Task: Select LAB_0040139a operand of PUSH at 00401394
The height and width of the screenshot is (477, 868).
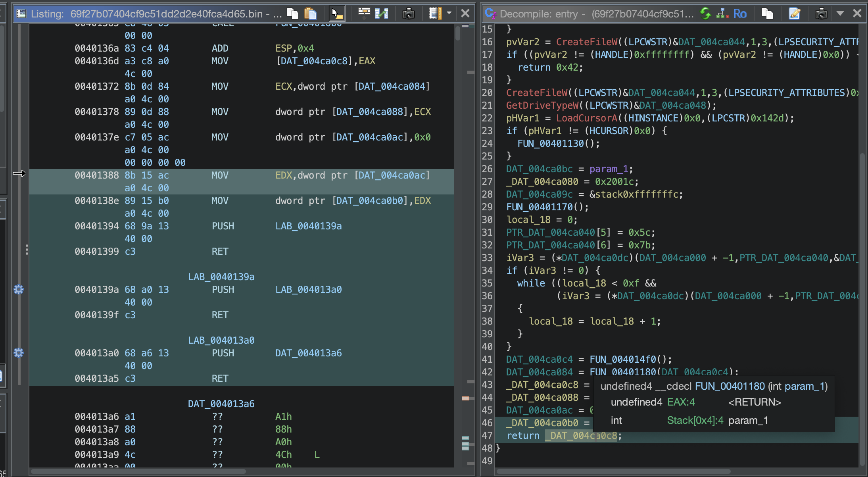Action: click(x=308, y=226)
